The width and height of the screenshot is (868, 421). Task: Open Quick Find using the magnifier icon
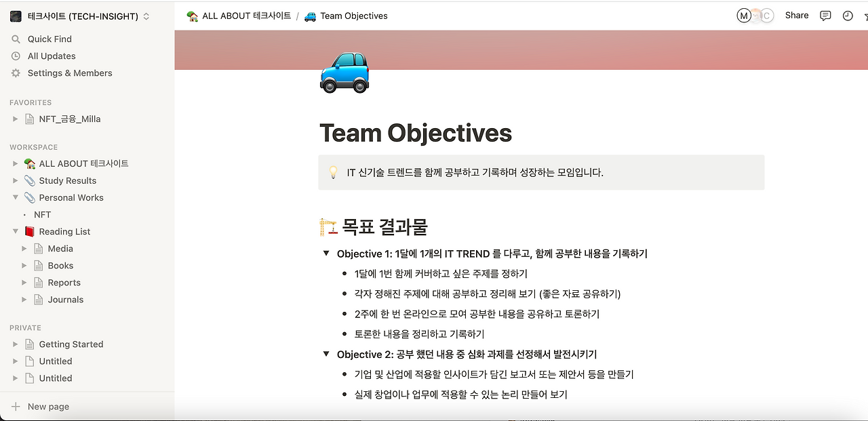(15, 39)
